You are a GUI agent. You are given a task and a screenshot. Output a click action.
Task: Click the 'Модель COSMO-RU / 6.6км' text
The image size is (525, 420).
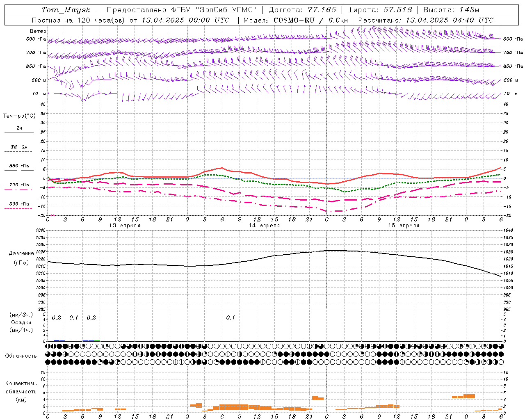coord(295,20)
